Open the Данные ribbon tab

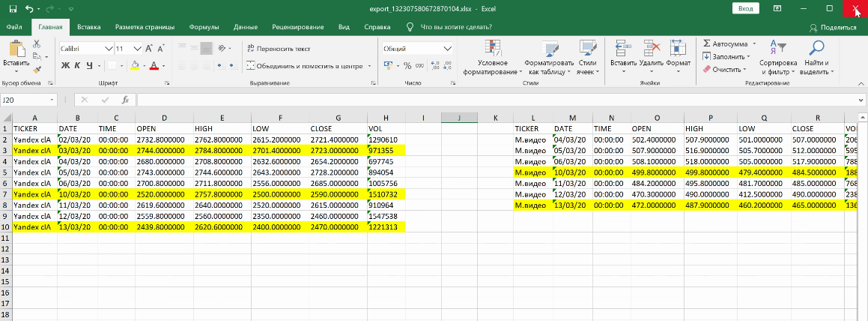[x=246, y=27]
